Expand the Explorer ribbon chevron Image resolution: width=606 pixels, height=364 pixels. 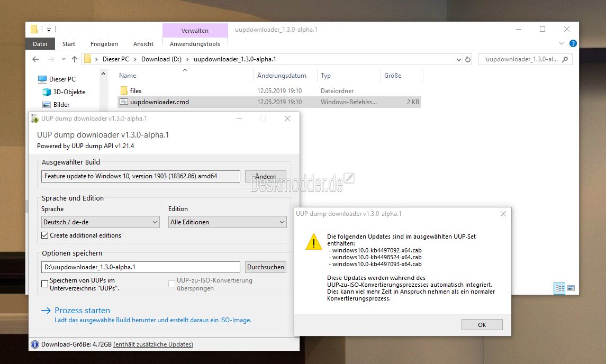click(x=562, y=44)
